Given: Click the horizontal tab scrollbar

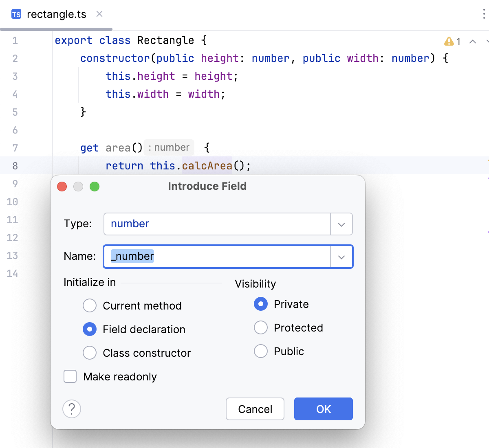Looking at the screenshot, I should click(x=57, y=29).
